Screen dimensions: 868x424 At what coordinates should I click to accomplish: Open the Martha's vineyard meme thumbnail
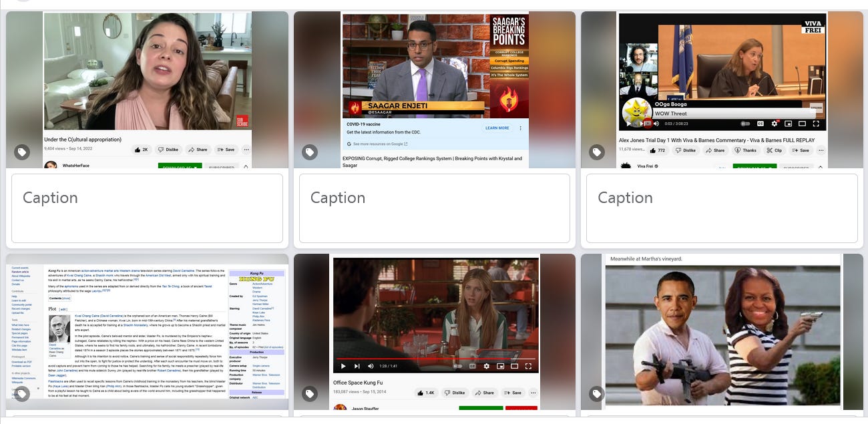click(x=722, y=331)
